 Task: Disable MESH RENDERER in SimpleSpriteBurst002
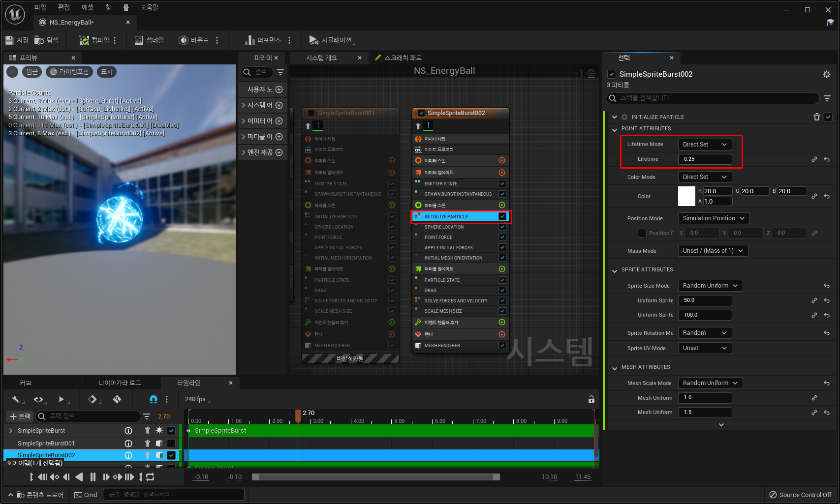(x=502, y=346)
